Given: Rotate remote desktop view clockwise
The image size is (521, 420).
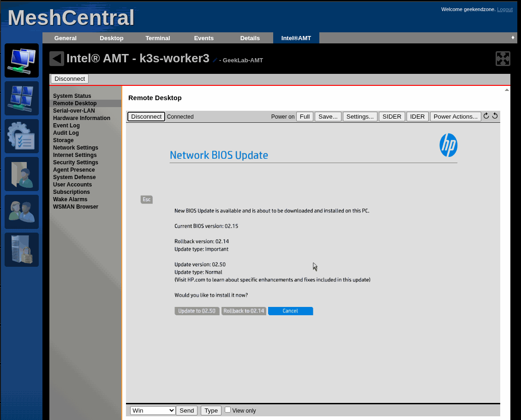Looking at the screenshot, I should [486, 116].
